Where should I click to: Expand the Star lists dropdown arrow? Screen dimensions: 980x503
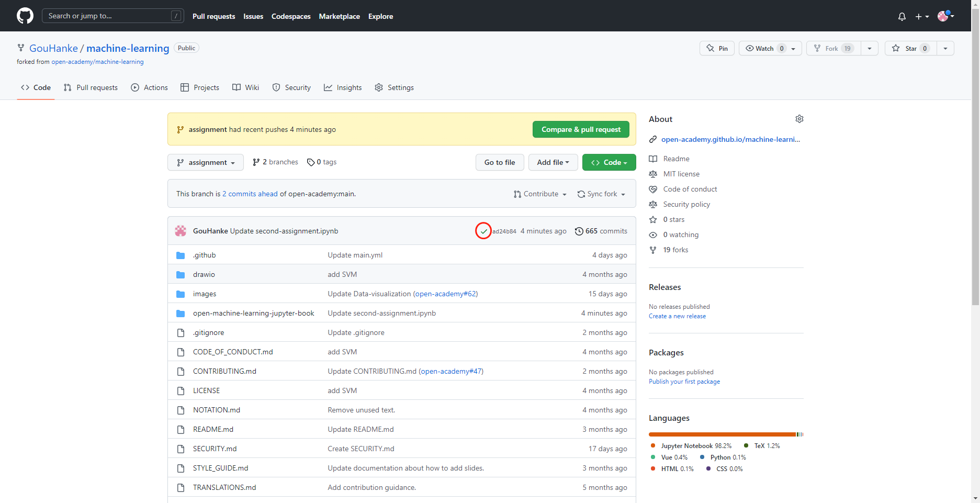coord(945,48)
